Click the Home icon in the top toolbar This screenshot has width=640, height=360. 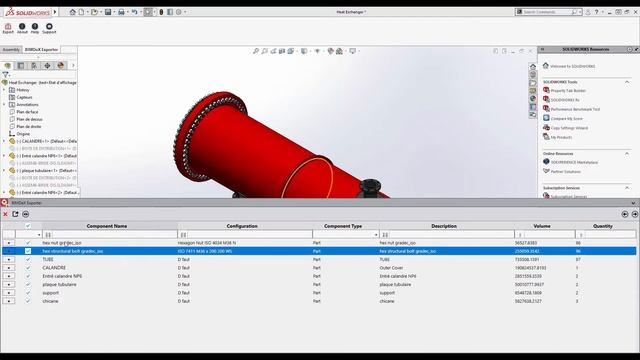[x=73, y=12]
